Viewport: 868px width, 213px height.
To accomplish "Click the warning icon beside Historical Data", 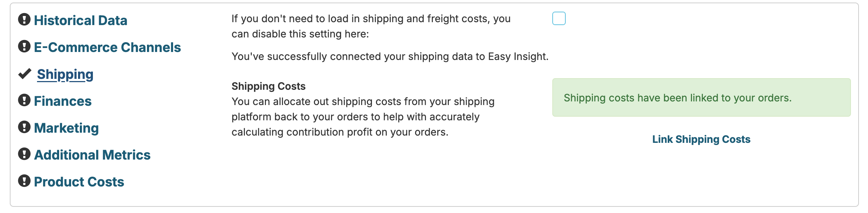I will pos(24,20).
